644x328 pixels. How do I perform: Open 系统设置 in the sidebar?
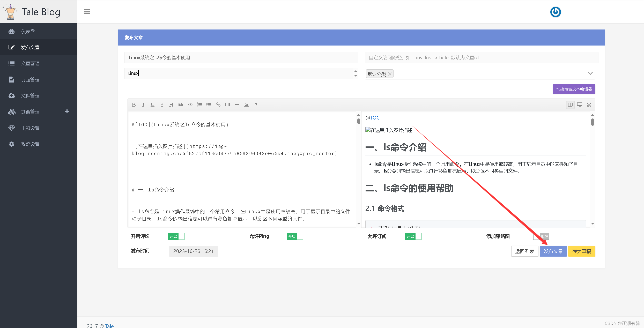38,144
